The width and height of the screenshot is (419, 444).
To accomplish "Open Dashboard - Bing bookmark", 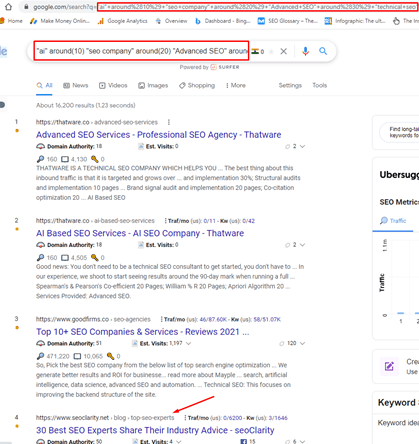I will (x=222, y=21).
